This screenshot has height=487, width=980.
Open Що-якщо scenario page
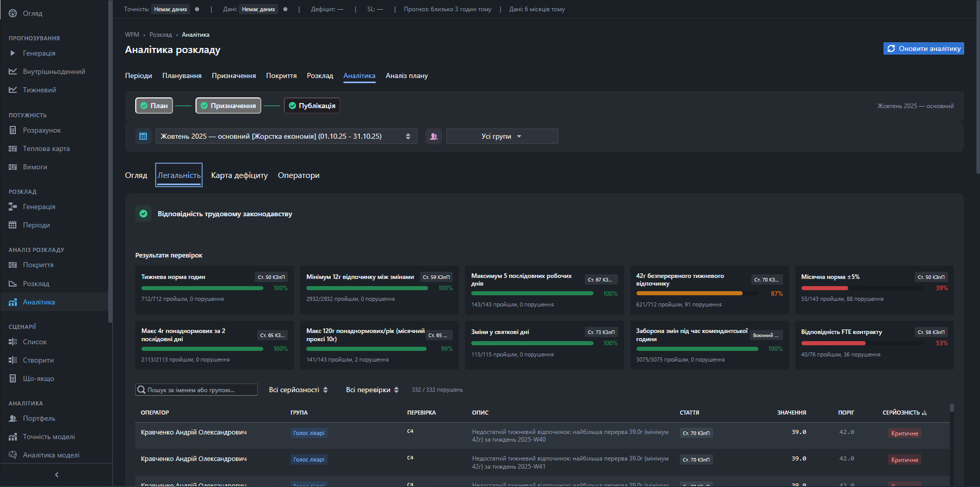click(38, 379)
